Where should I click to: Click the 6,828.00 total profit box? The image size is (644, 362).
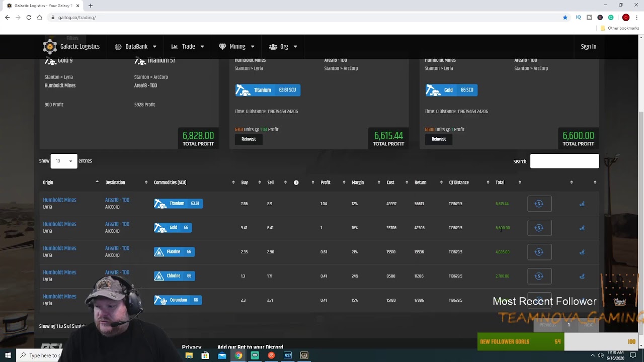click(x=198, y=138)
